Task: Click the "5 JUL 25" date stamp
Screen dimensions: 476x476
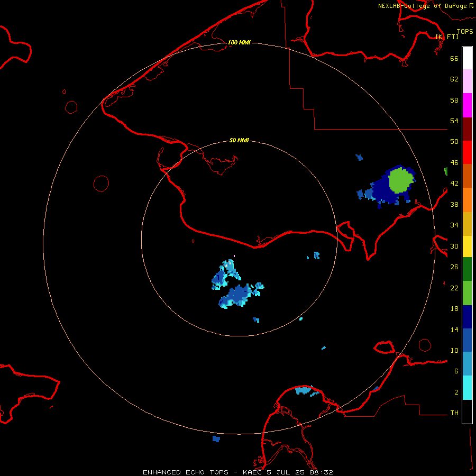Action: [x=286, y=472]
